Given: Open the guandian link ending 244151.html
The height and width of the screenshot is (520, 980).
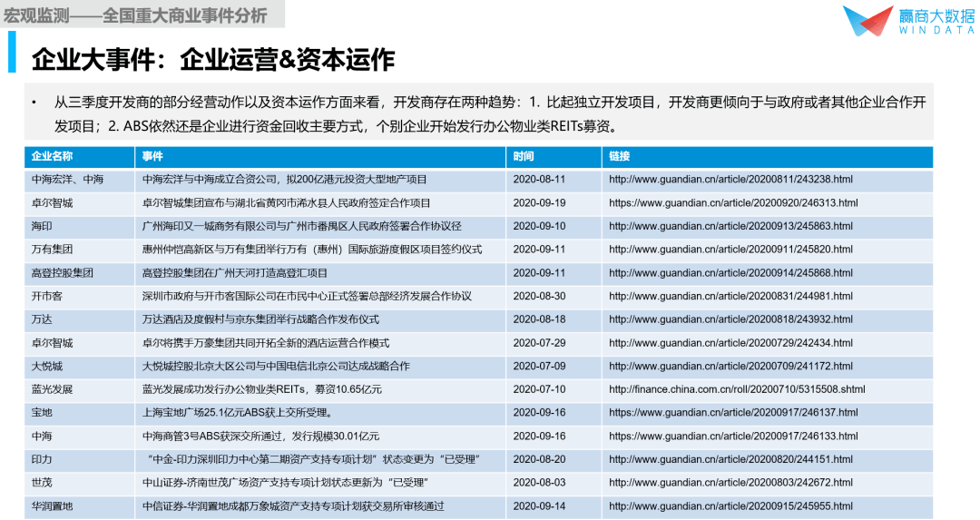Looking at the screenshot, I should coord(730,459).
